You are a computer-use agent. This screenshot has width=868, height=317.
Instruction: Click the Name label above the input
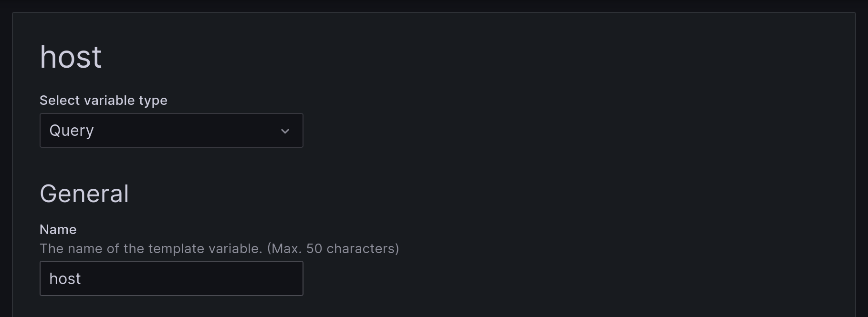point(57,229)
